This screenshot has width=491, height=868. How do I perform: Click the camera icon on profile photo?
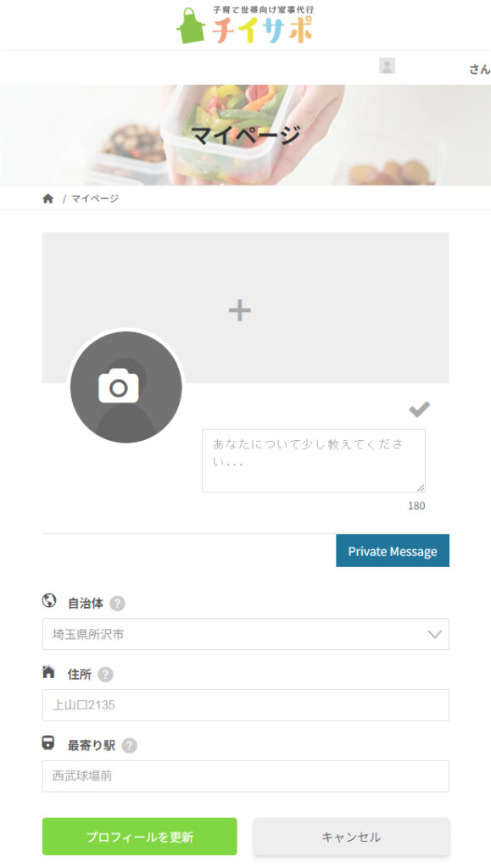point(119,386)
